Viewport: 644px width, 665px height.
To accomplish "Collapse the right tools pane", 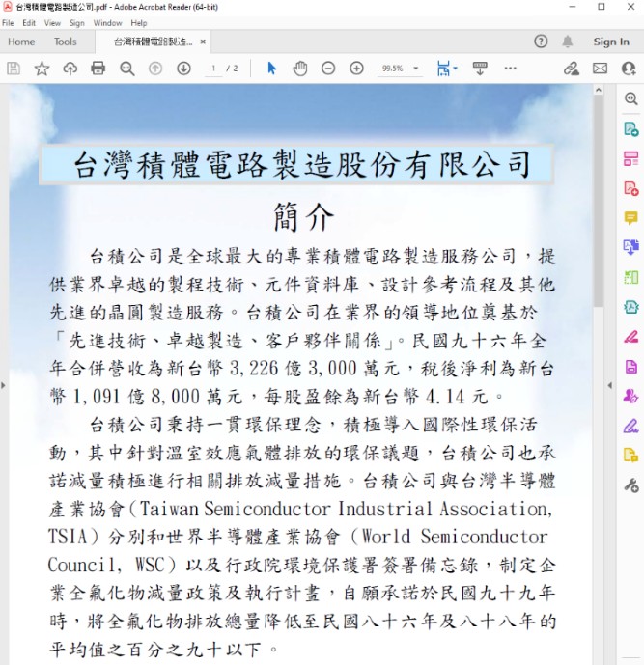I will [x=609, y=385].
